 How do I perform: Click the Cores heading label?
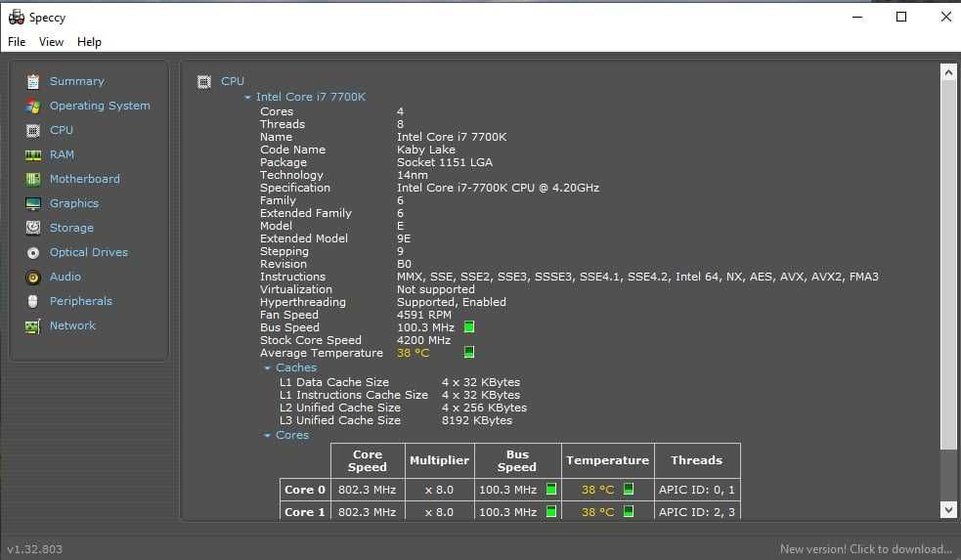click(292, 435)
